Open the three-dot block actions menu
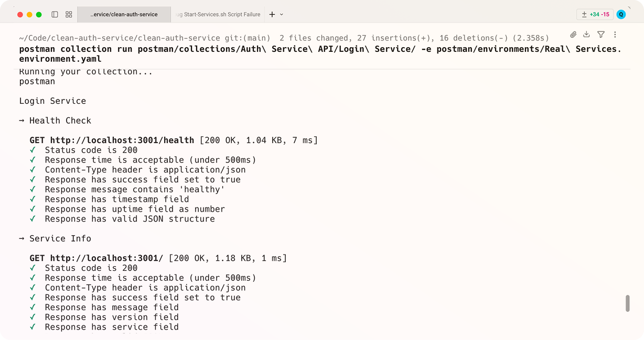 coord(615,35)
